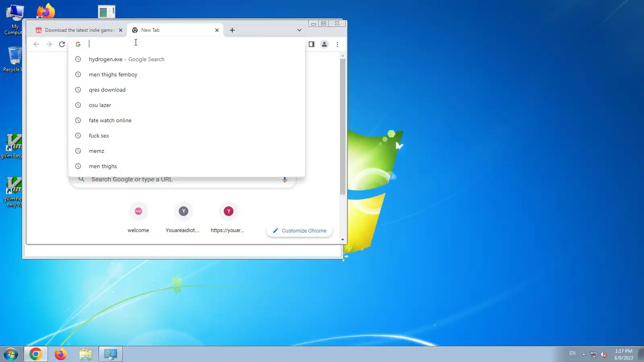Select the Recycle Bin desktop icon

pyautogui.click(x=13, y=59)
